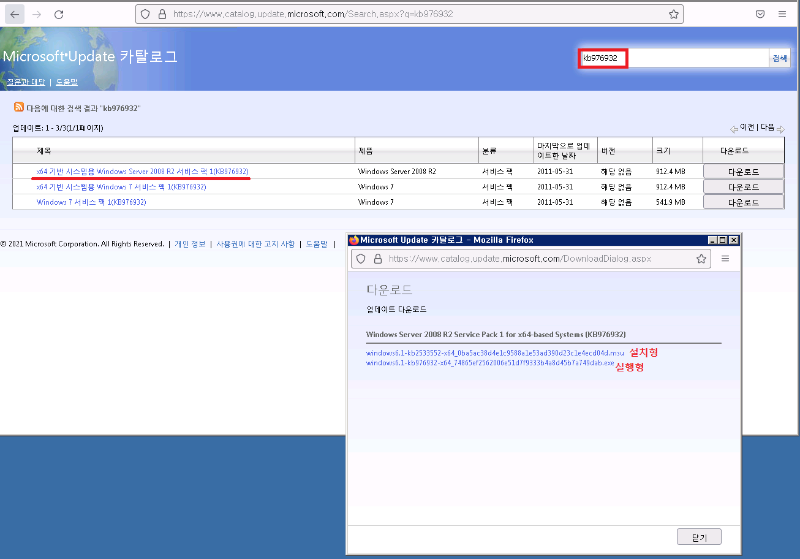The height and width of the screenshot is (559, 800).
Task: Reload the catalog search page
Action: point(59,15)
